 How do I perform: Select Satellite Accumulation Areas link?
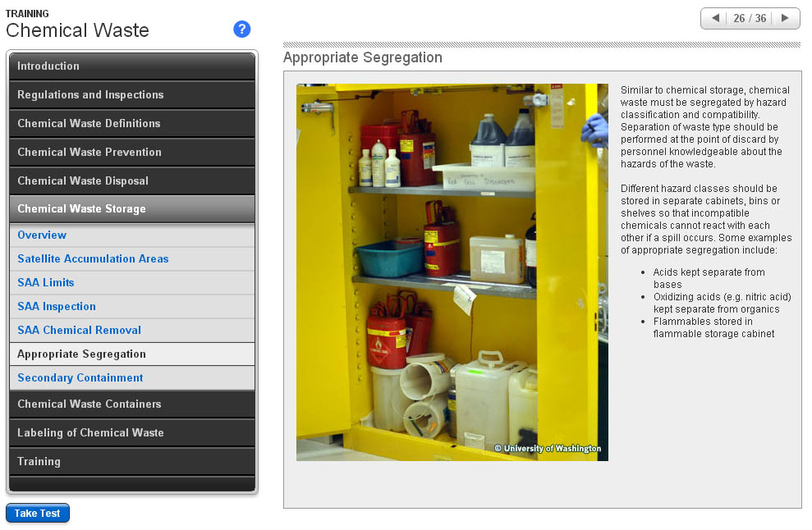(93, 259)
